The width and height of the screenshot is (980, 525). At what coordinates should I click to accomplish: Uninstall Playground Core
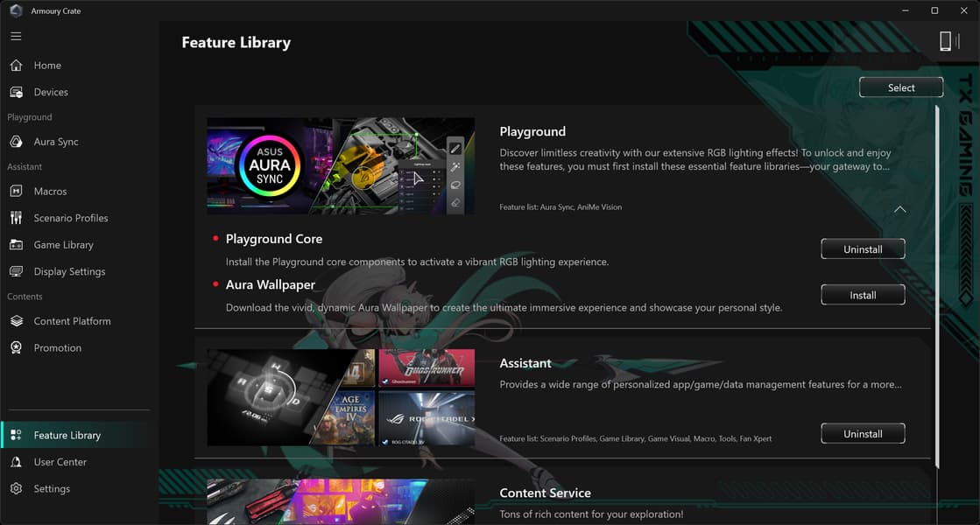pos(863,249)
